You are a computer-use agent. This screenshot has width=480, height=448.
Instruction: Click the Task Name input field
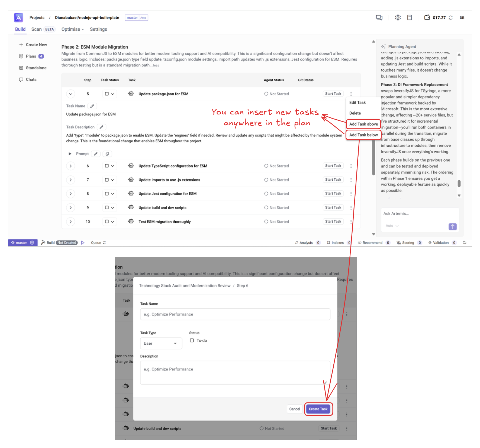pos(235,314)
